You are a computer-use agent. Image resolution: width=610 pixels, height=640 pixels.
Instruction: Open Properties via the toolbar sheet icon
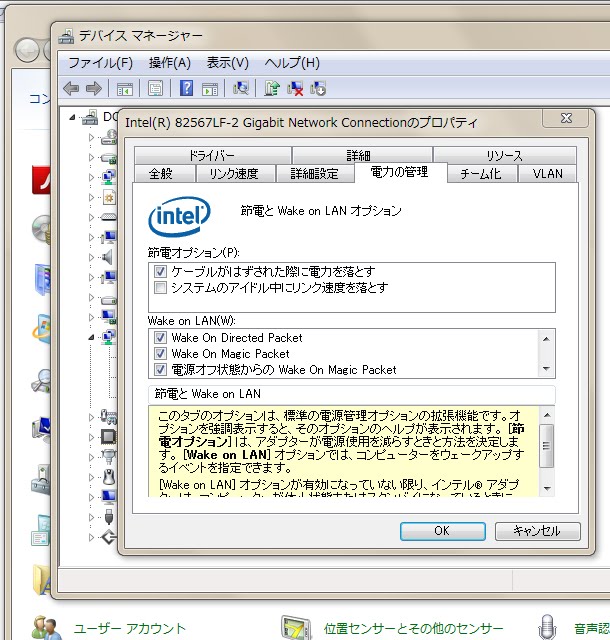coord(155,89)
